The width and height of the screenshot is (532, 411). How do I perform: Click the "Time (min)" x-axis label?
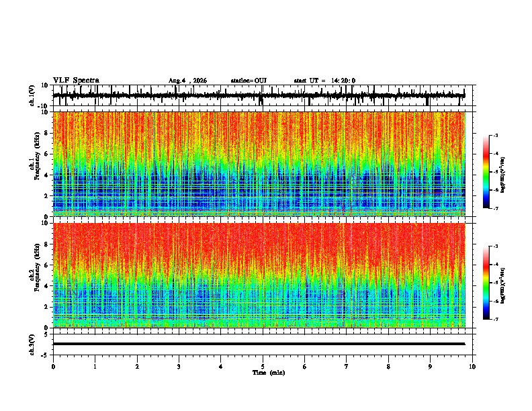[269, 373]
